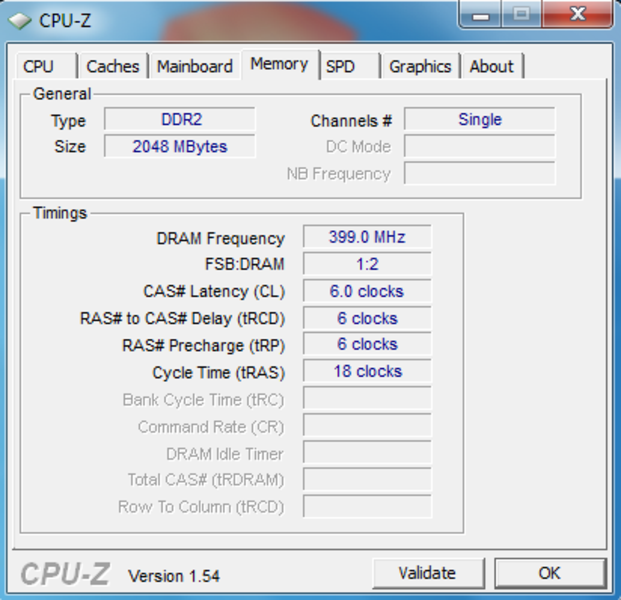Click the General group label
The image size is (621, 600).
[62, 94]
